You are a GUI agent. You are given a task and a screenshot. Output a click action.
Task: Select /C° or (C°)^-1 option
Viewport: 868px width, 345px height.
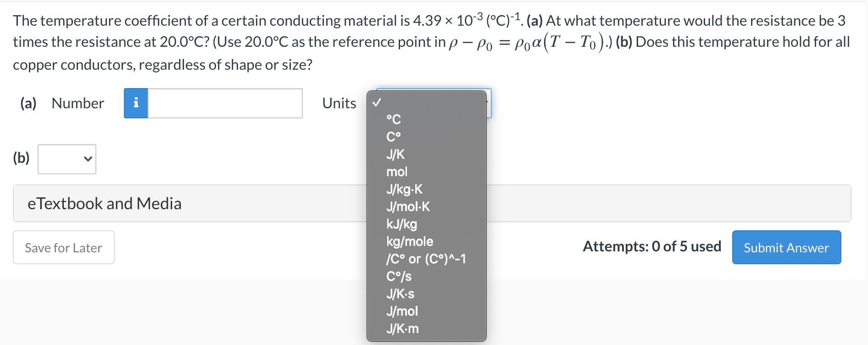427,259
